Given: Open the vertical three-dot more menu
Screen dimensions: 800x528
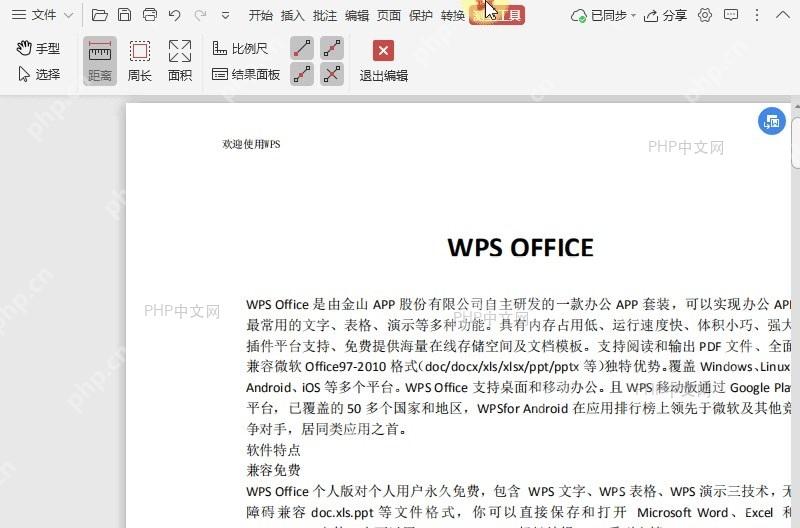Looking at the screenshot, I should (x=757, y=15).
